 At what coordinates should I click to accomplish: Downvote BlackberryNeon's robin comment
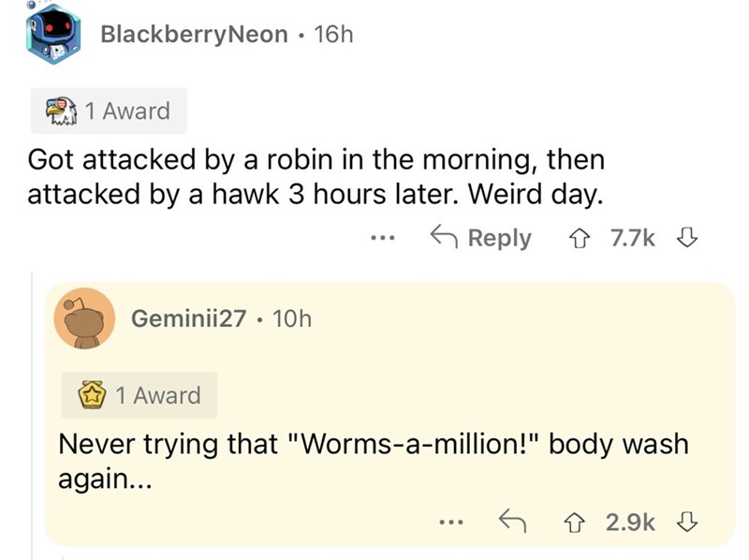[x=688, y=238]
